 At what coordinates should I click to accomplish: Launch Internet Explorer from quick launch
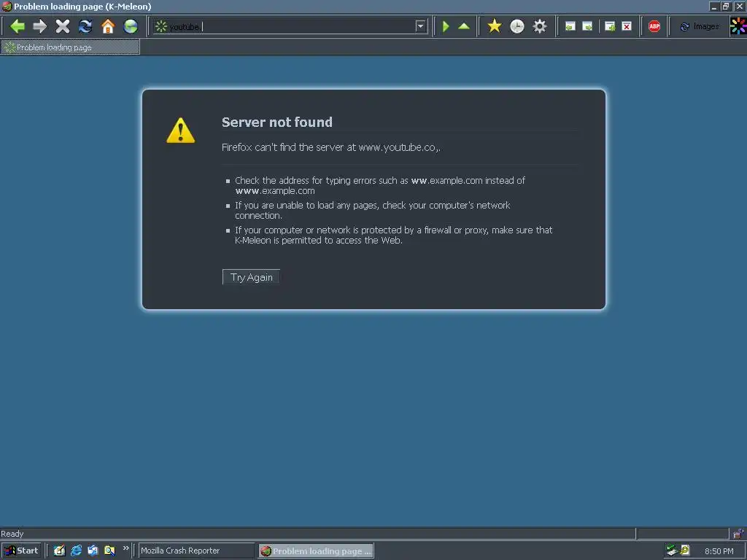tap(76, 551)
